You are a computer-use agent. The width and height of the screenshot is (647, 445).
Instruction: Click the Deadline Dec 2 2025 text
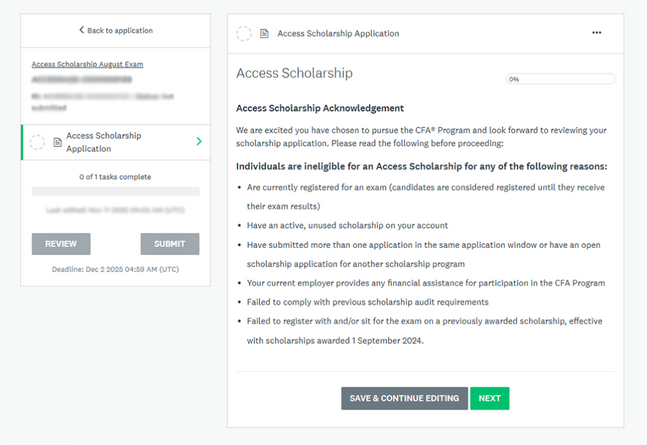(115, 269)
